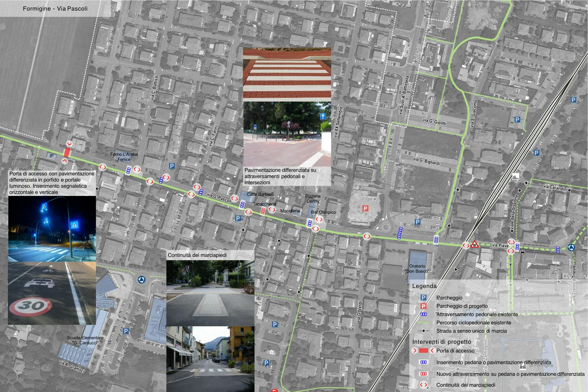Screen dimensions: 588x392
Task: Click the 'via G. Verdi' street label
Action: [359, 312]
